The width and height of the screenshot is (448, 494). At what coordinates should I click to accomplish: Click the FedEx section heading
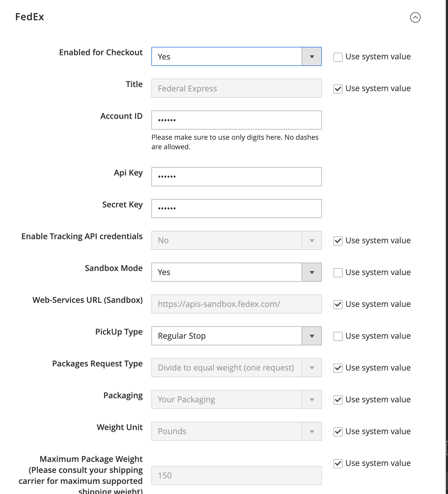pos(30,17)
